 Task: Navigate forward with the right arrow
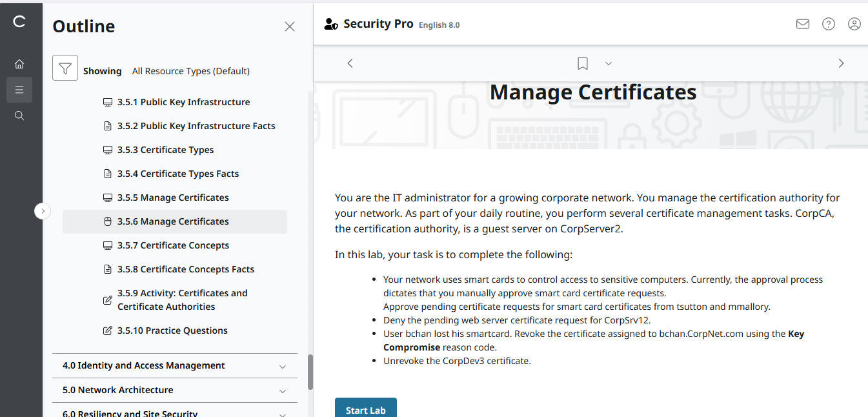coord(841,63)
